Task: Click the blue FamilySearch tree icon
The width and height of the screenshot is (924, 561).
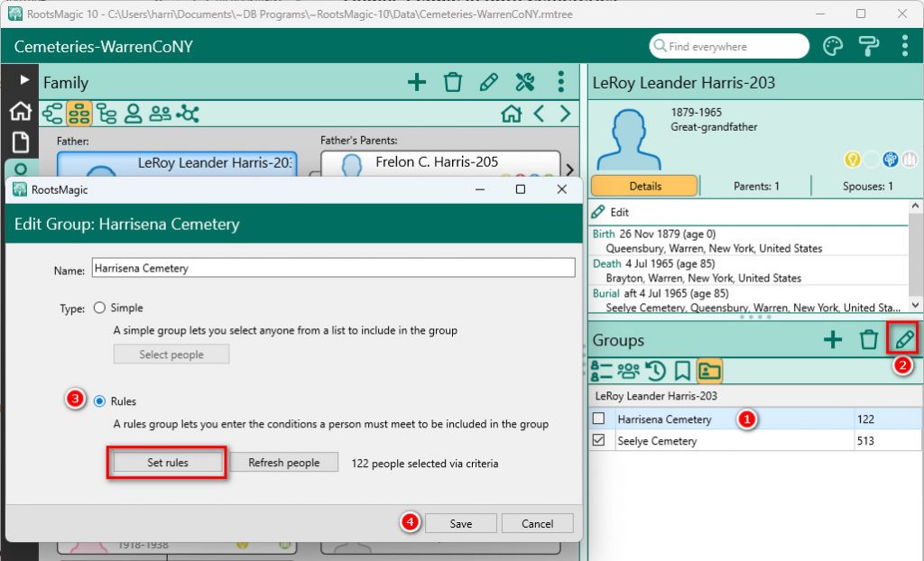Action: (x=891, y=159)
